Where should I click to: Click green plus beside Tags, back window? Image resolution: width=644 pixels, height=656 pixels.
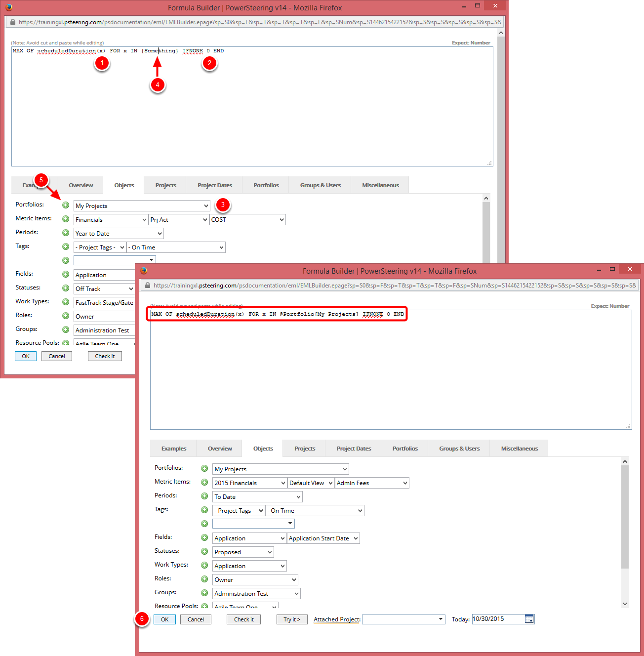coord(66,246)
